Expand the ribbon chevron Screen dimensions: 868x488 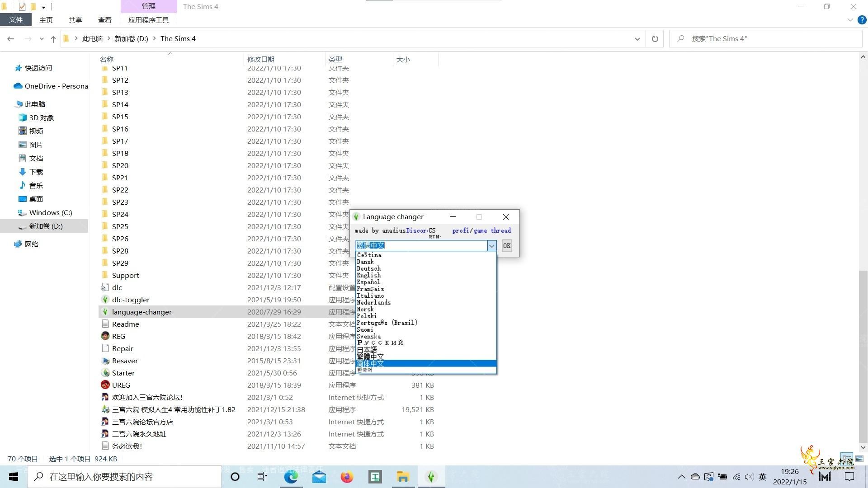[850, 20]
